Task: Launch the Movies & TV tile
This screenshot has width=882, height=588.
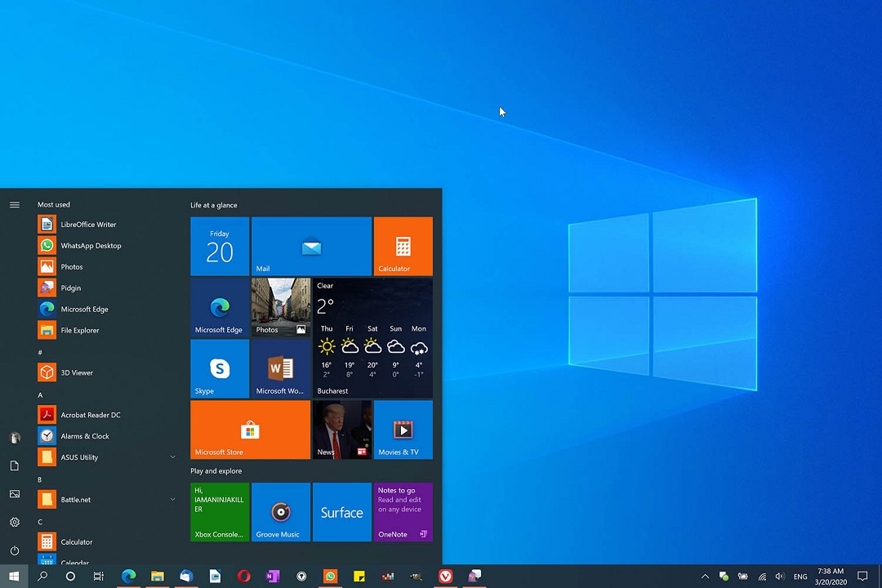Action: 403,430
